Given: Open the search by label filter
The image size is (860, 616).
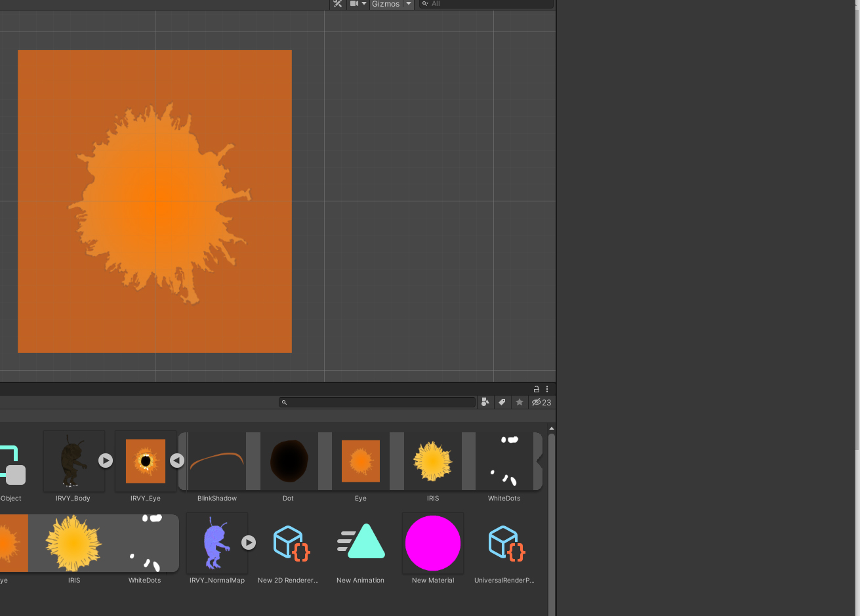Looking at the screenshot, I should click(502, 402).
